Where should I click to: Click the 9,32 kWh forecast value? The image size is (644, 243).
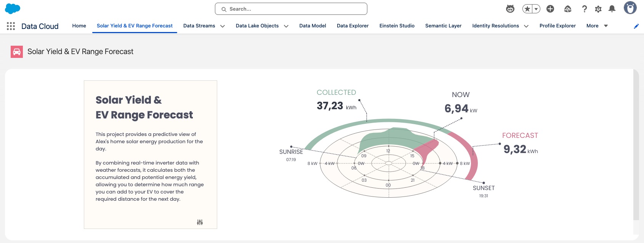(521, 149)
